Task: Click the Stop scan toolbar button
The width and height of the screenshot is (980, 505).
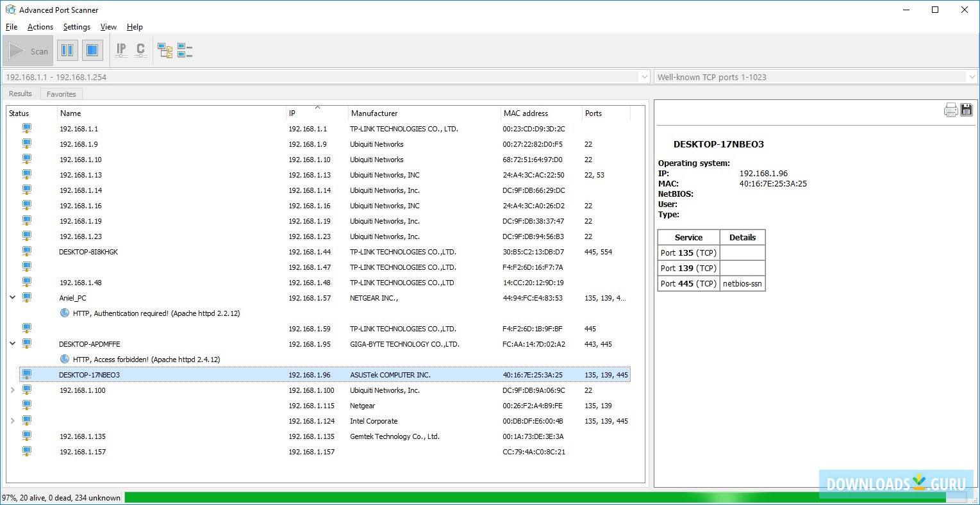Action: (x=92, y=51)
